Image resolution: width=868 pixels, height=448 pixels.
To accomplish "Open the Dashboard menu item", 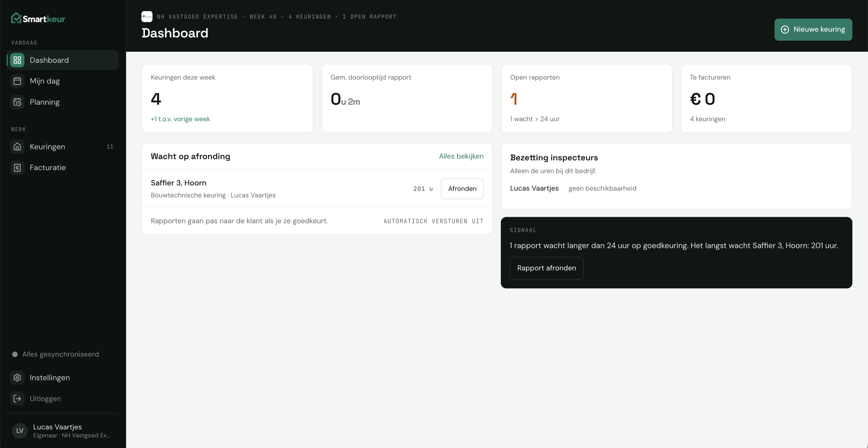I will [63, 60].
